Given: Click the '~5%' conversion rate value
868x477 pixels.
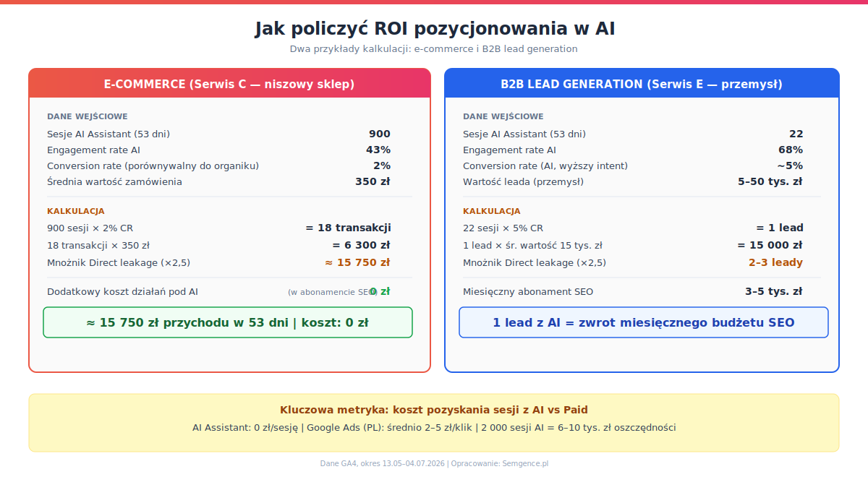Looking at the screenshot, I should tap(790, 166).
